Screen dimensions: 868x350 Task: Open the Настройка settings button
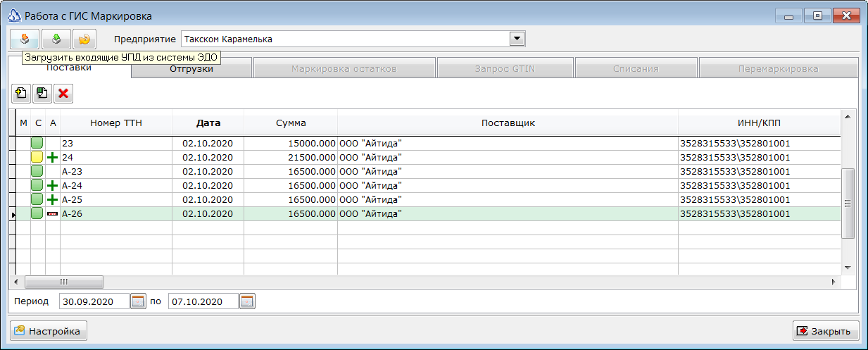point(47,330)
